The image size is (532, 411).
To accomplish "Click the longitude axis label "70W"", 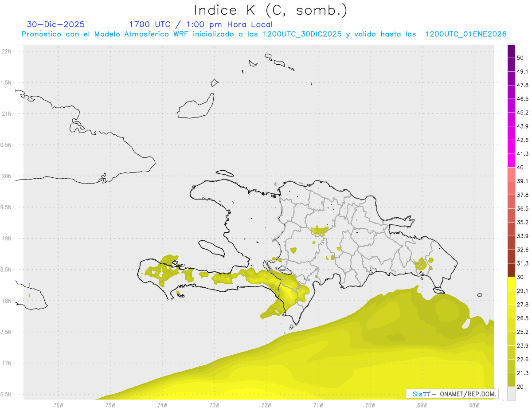I will 370,405.
